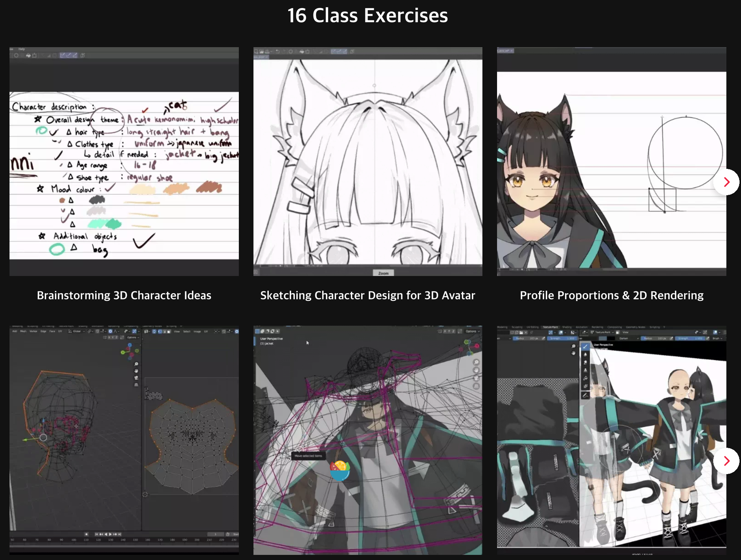Click the next arrow on the bottom row
This screenshot has width=741, height=560.
click(728, 461)
